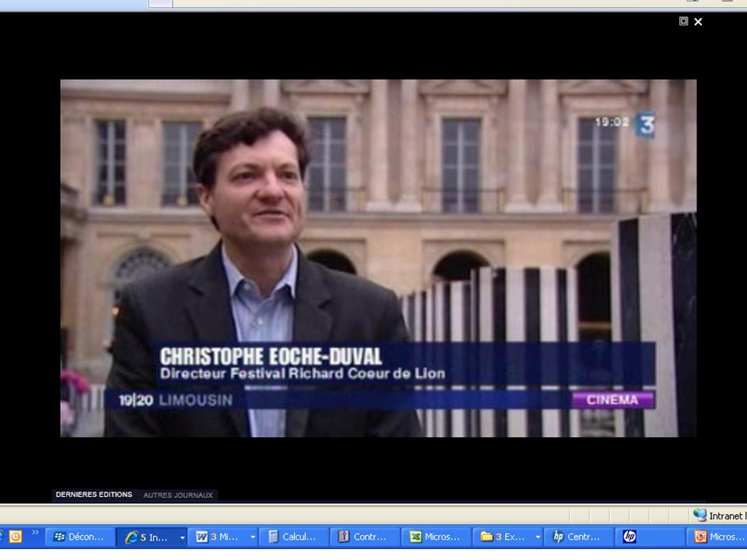The image size is (747, 560).
Task: Click the unlabeled HP taskbar button
Action: (630, 537)
